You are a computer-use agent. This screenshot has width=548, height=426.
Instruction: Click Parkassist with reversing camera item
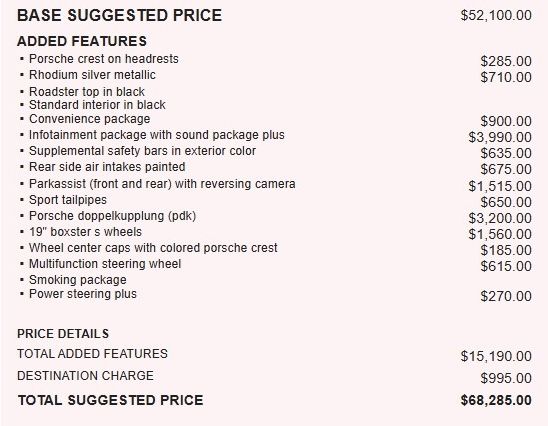[x=162, y=184]
